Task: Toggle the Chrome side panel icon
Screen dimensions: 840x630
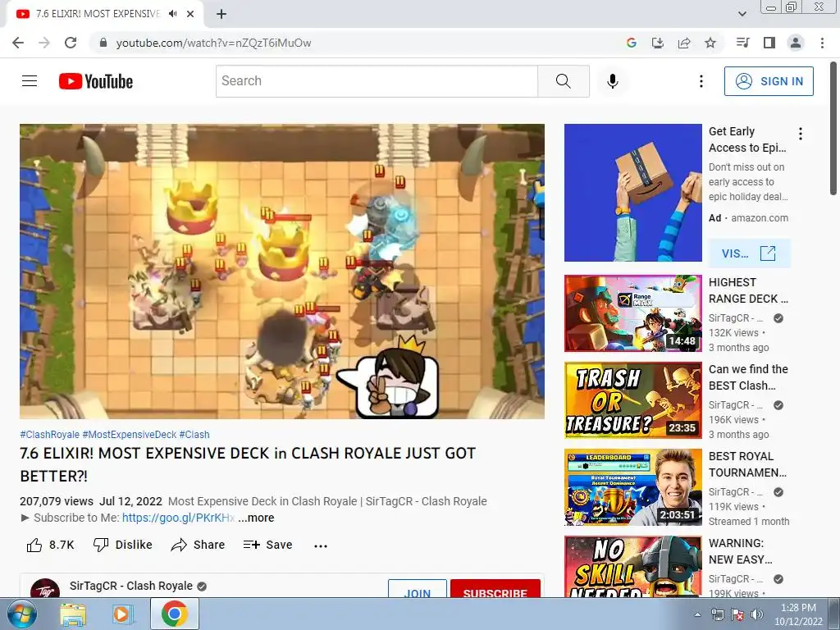Action: click(x=769, y=43)
